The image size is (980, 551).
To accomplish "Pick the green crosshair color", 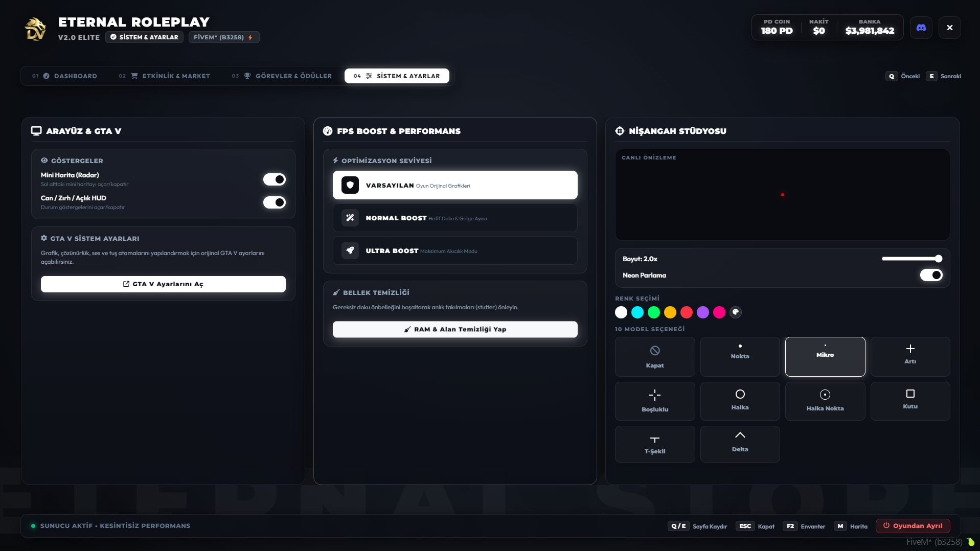I will pyautogui.click(x=653, y=312).
